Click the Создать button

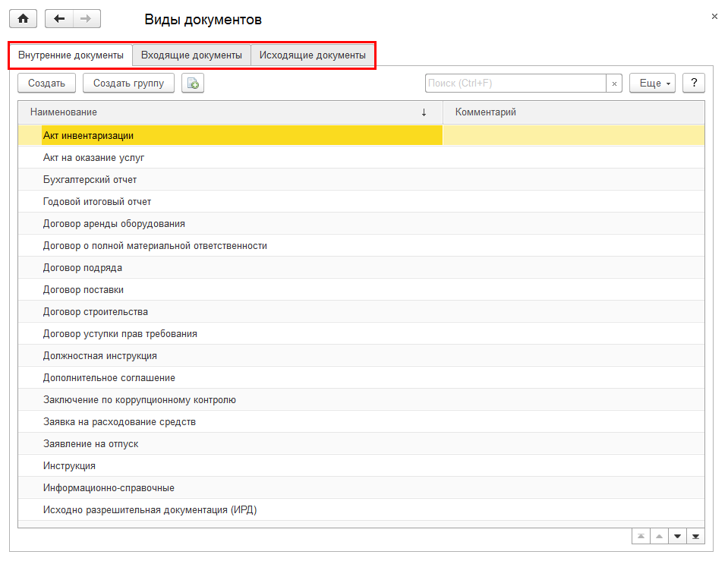pos(46,83)
